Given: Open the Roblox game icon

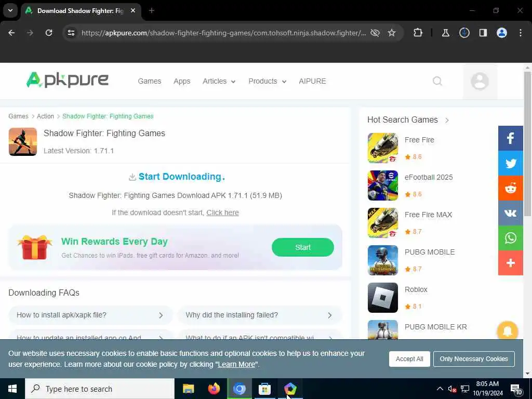Looking at the screenshot, I should 383,298.
